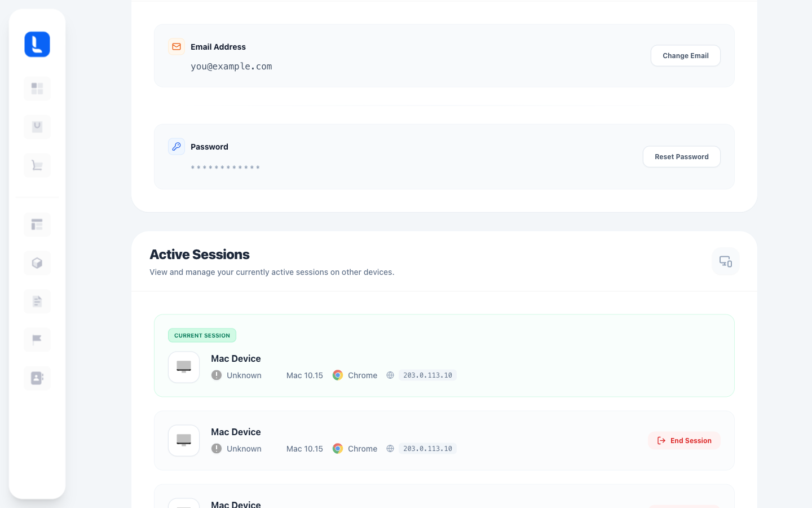This screenshot has width=812, height=508.
Task: Click the CURRENT SESSION badge
Action: (x=202, y=335)
